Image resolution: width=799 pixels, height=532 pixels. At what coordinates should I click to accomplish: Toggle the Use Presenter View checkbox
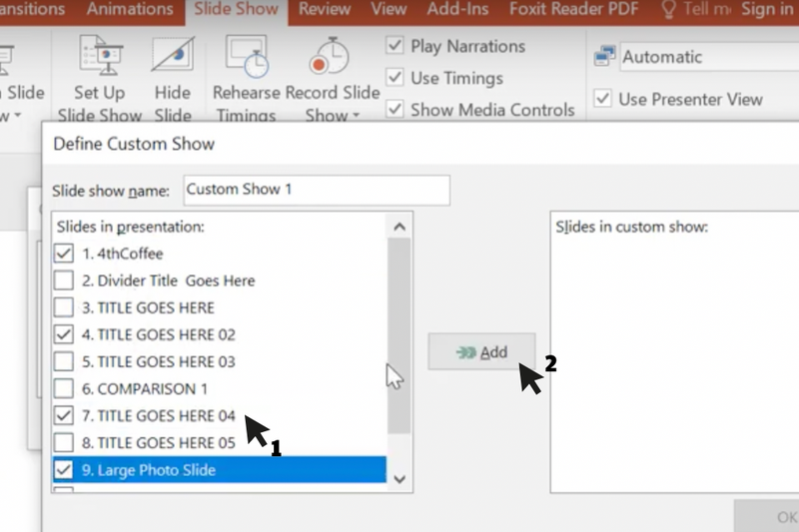click(x=602, y=99)
